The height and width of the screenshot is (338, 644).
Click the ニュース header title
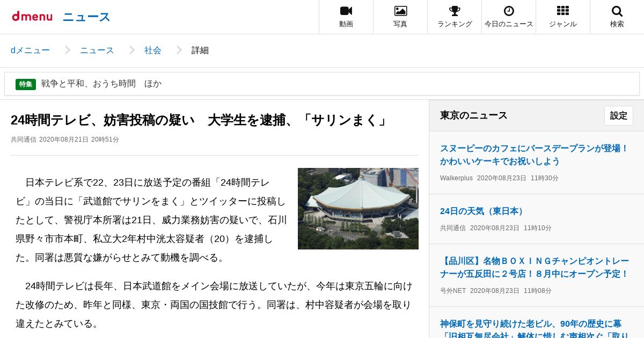pos(86,17)
